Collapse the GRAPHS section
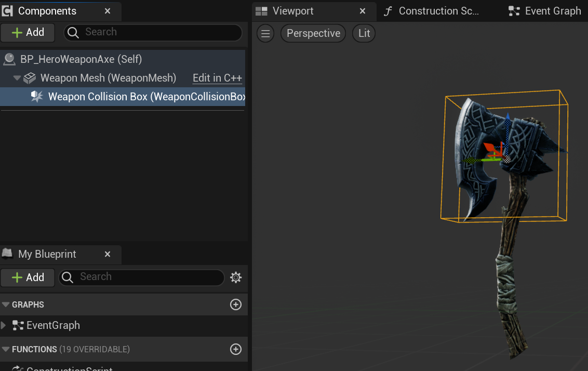This screenshot has width=588, height=371. 6,304
